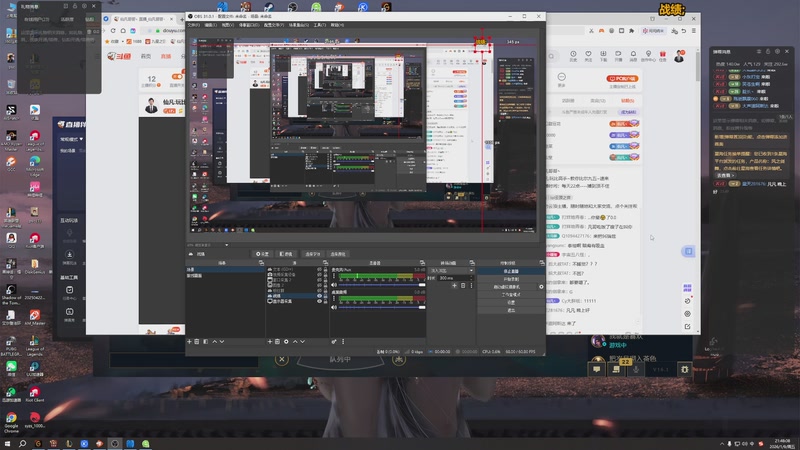Toggle visibility eye of 显示器采集 source
This screenshot has height=450, width=800.
pos(319,301)
